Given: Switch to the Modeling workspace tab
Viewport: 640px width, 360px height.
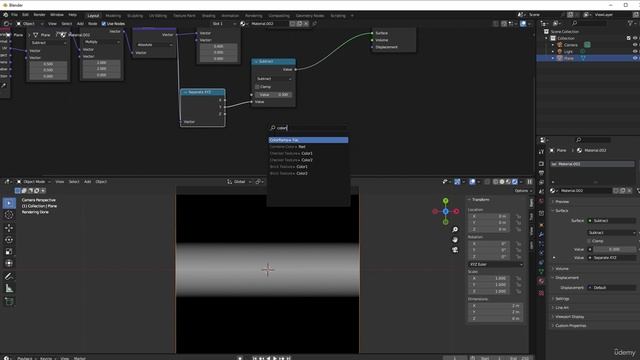Looking at the screenshot, I should pyautogui.click(x=113, y=16).
